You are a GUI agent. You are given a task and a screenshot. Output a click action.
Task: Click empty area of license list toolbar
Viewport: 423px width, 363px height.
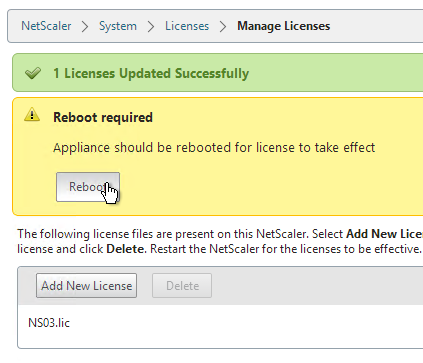tap(317, 286)
